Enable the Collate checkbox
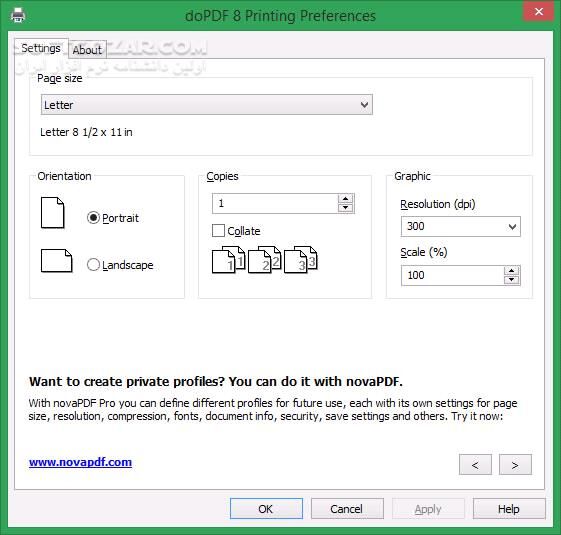This screenshot has width=561, height=535. (x=218, y=231)
